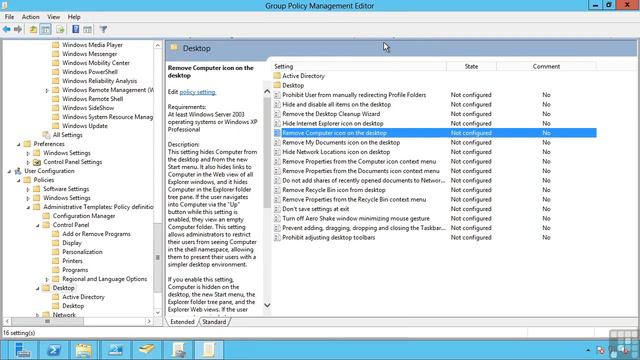Select Personalization in the tree
640x360 pixels.
click(82, 252)
